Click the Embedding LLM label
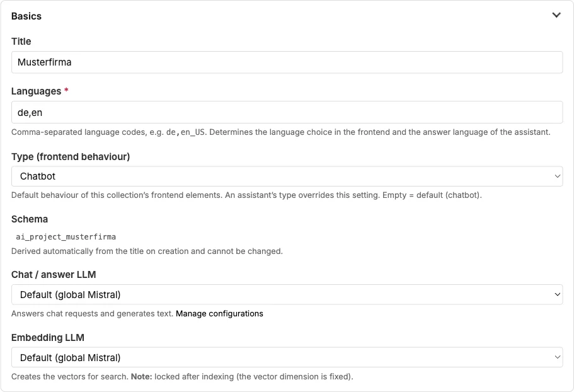Screen dimensions: 574x392 pos(48,337)
